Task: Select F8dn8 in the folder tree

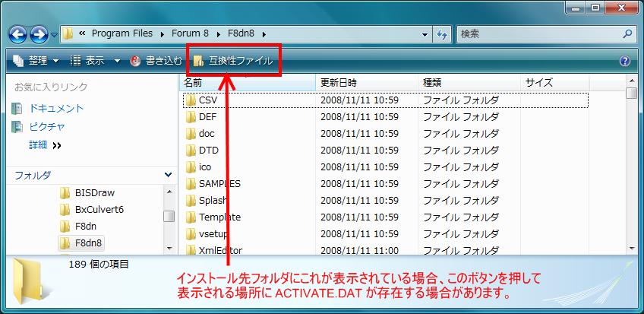Action: [x=88, y=243]
